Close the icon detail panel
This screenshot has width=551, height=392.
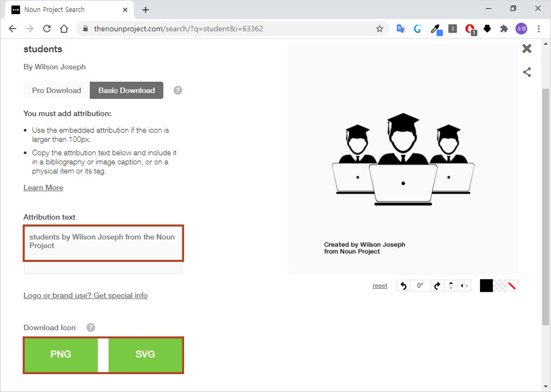point(527,49)
